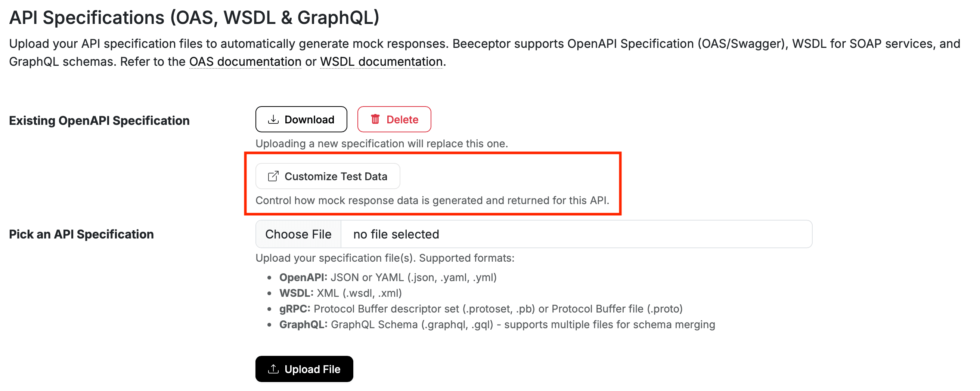
Task: Open the WSDL documentation link
Action: pyautogui.click(x=381, y=61)
